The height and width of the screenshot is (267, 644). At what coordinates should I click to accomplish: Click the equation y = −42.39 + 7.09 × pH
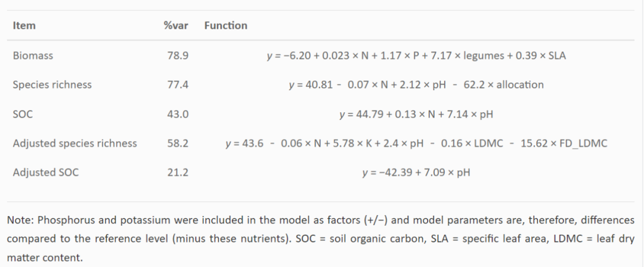tap(416, 173)
